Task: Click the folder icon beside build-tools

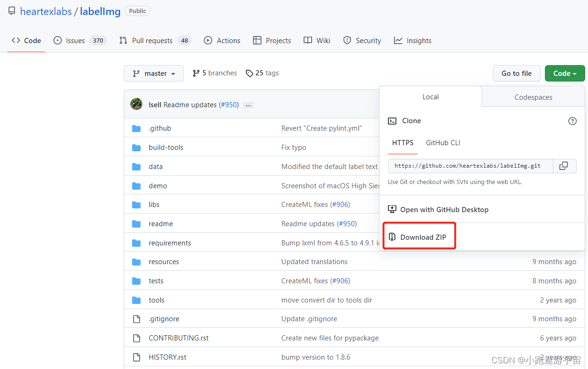Action: [x=136, y=148]
